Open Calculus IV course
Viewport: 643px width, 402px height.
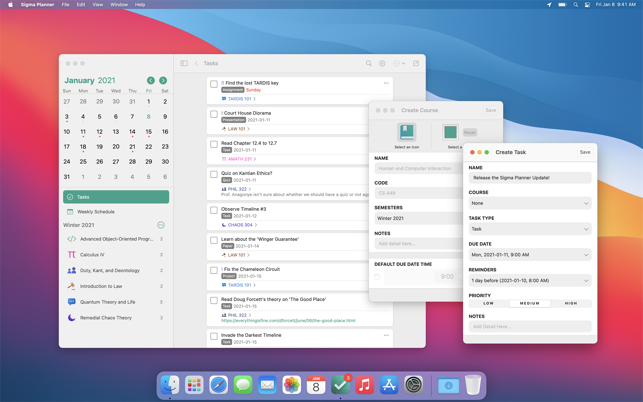(x=116, y=255)
